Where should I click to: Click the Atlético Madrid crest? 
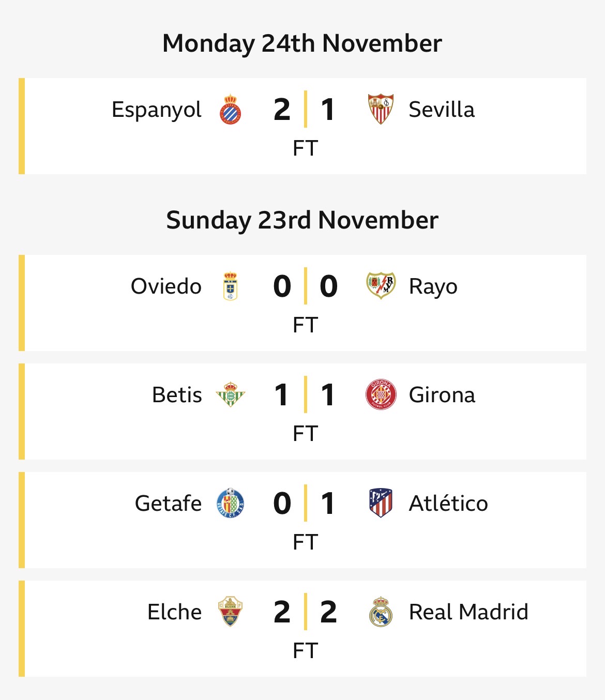[381, 503]
